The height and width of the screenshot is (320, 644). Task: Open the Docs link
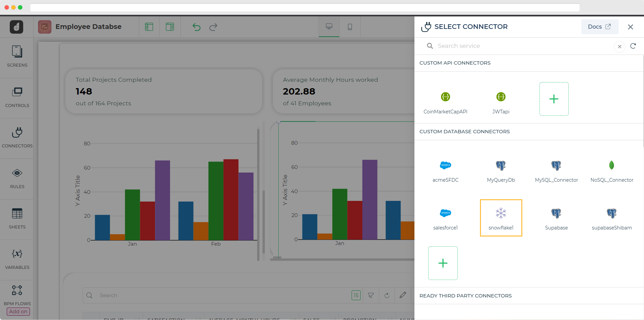pos(599,27)
